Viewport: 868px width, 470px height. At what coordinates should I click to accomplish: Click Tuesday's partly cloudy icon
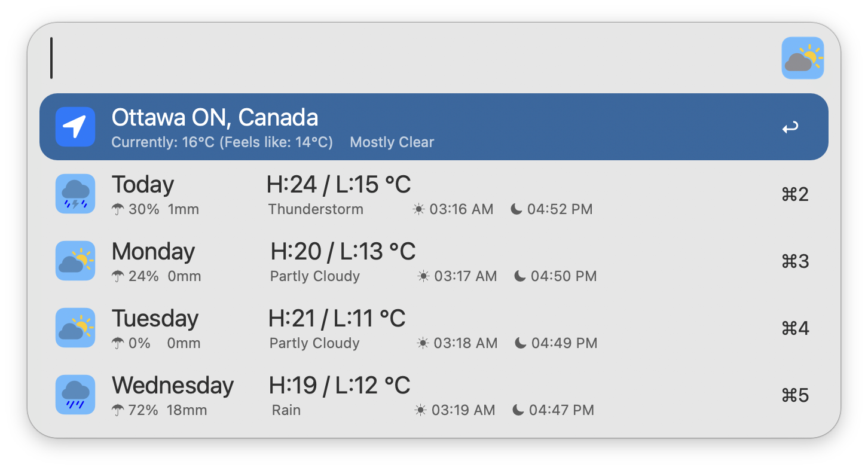[75, 328]
